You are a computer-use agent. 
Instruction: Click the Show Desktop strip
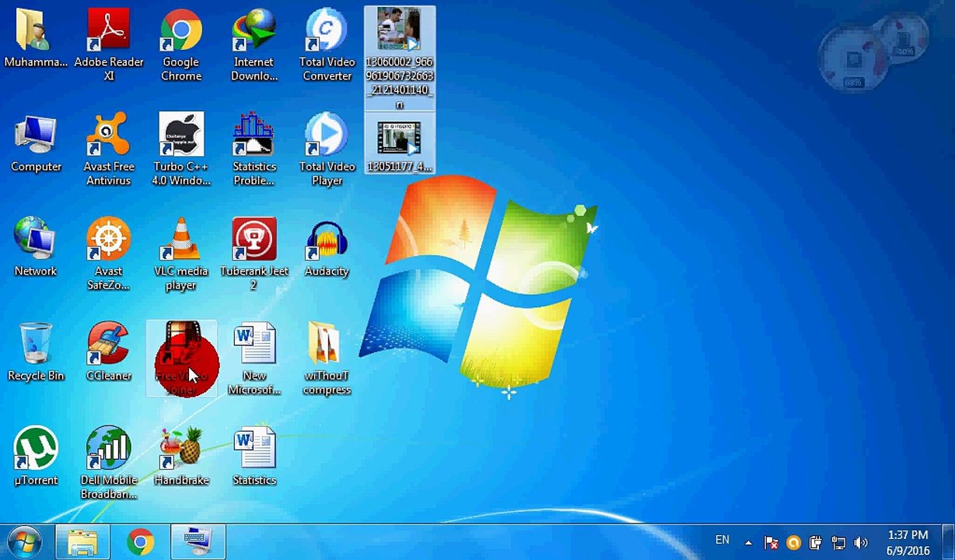click(x=950, y=542)
